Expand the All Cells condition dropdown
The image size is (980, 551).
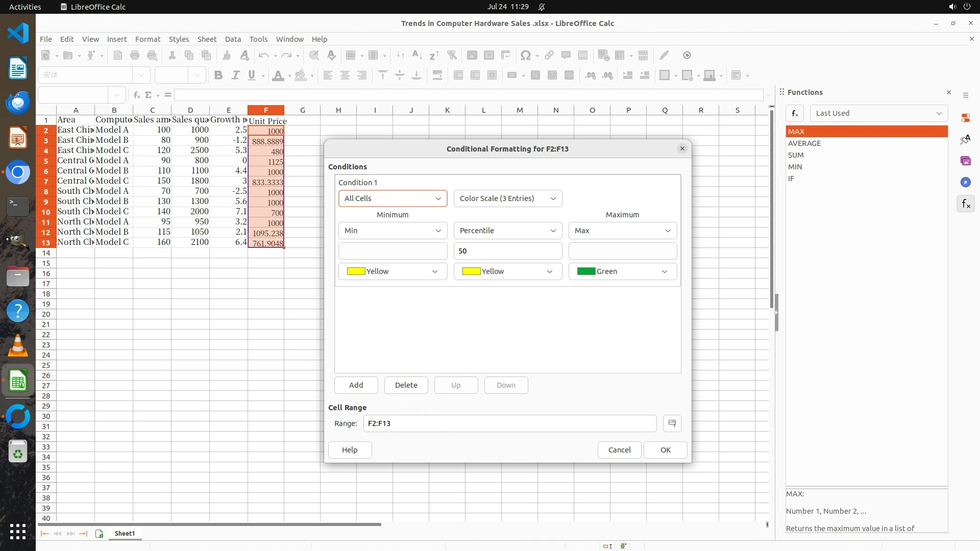393,198
